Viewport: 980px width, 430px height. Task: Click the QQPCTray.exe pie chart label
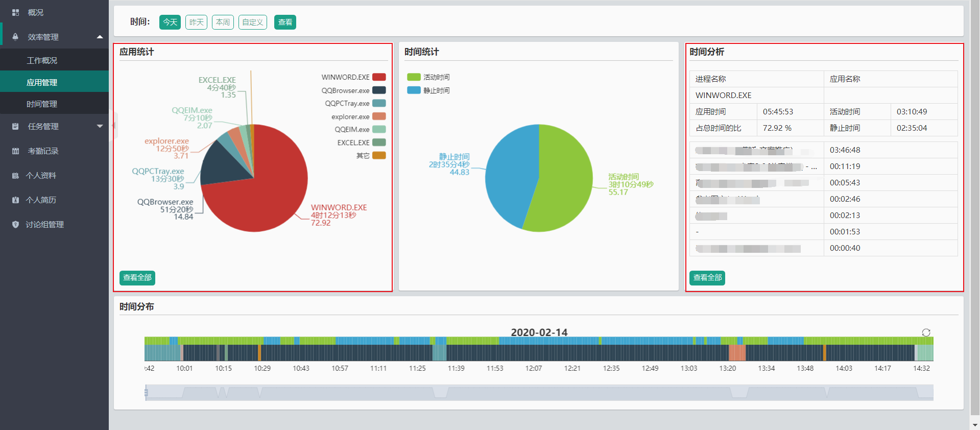tap(158, 178)
